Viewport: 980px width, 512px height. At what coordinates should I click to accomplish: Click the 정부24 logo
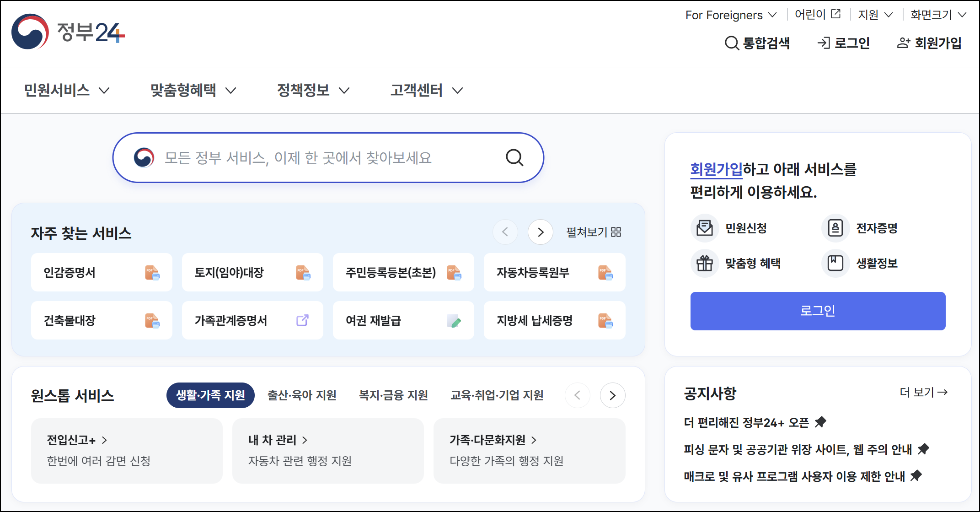click(x=68, y=32)
